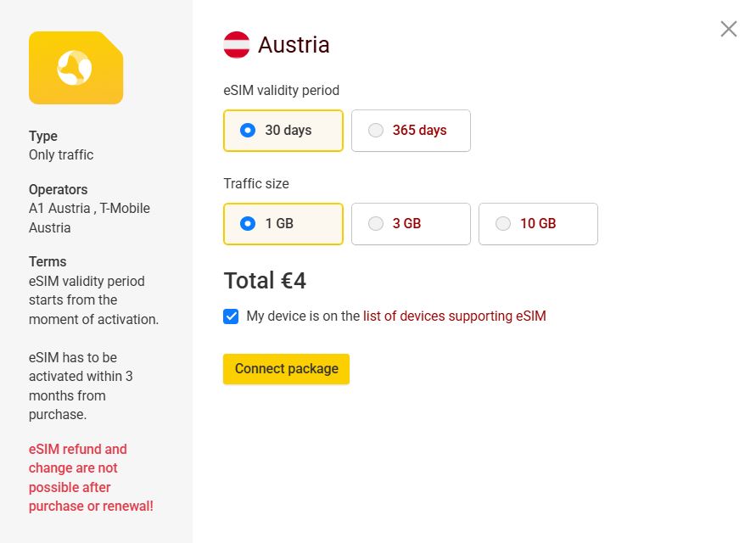Click the A1 Austria, T-Mobile operators text
The image size is (756, 543).
[x=89, y=218]
